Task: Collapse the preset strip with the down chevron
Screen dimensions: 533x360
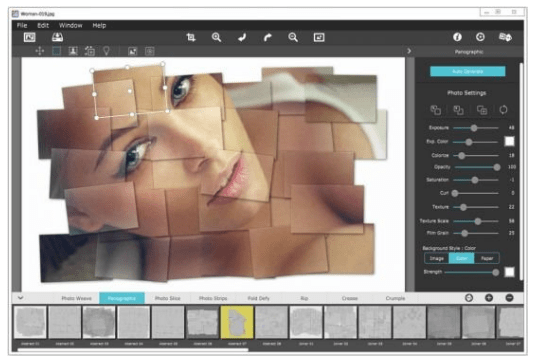Action: pyautogui.click(x=20, y=297)
